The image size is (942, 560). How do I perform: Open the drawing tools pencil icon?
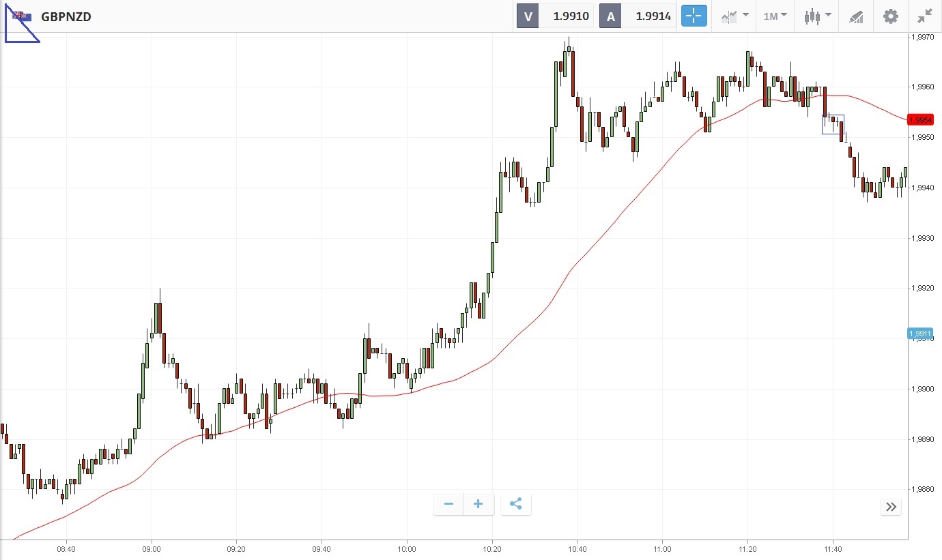pos(856,16)
